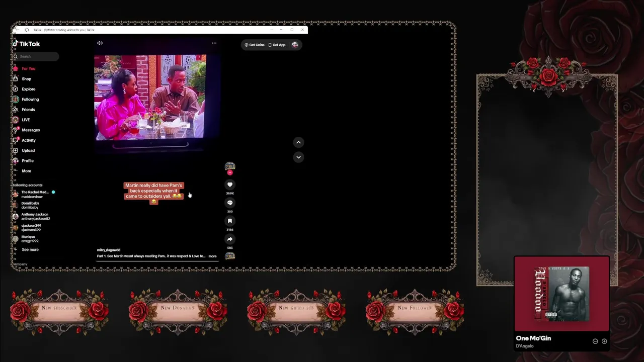Go to your Profile
This screenshot has height=362, width=644.
click(28, 161)
